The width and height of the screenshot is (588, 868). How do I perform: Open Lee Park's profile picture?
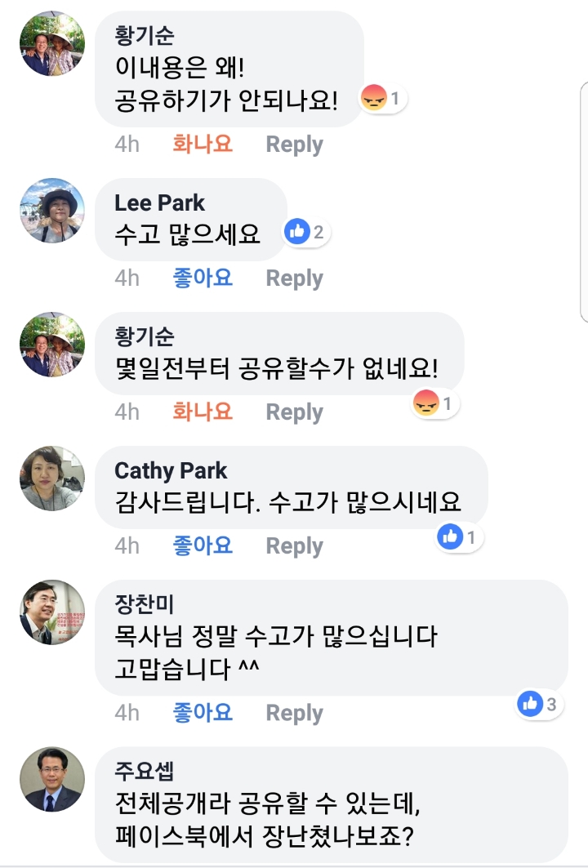51,211
